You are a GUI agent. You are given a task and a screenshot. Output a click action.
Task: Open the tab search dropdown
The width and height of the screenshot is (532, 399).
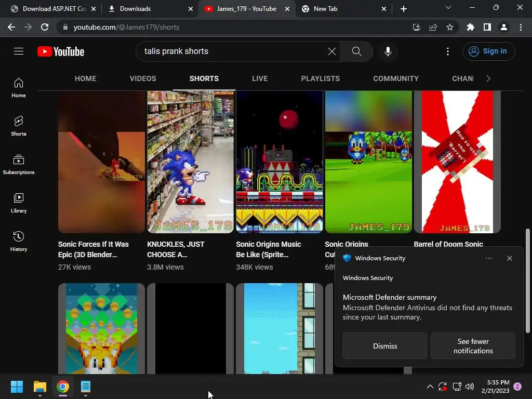(448, 7)
